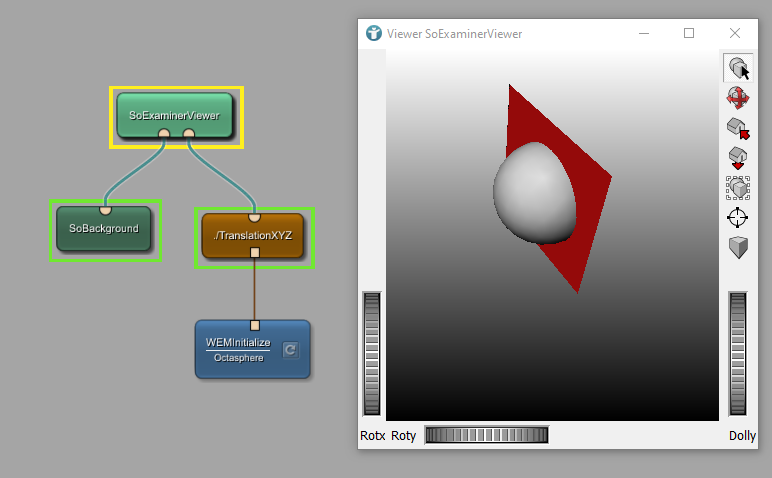Click the Dolly vertical thumbwheel
The height and width of the screenshot is (478, 772).
click(738, 353)
